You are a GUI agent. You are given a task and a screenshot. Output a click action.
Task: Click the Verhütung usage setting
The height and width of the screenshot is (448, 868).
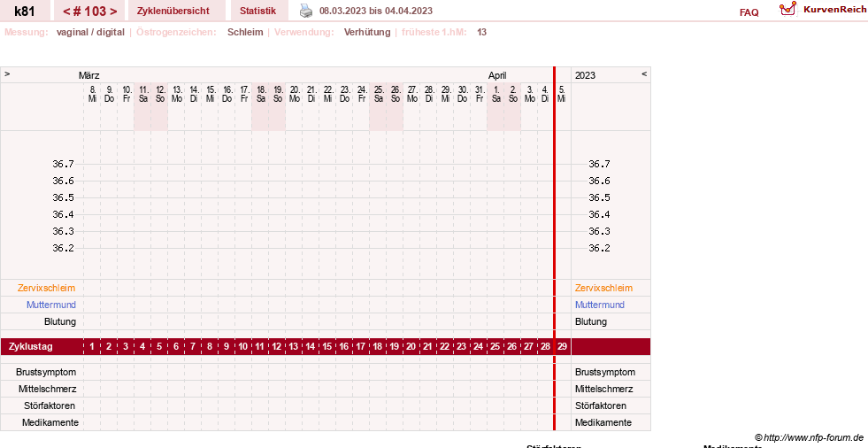coord(367,32)
